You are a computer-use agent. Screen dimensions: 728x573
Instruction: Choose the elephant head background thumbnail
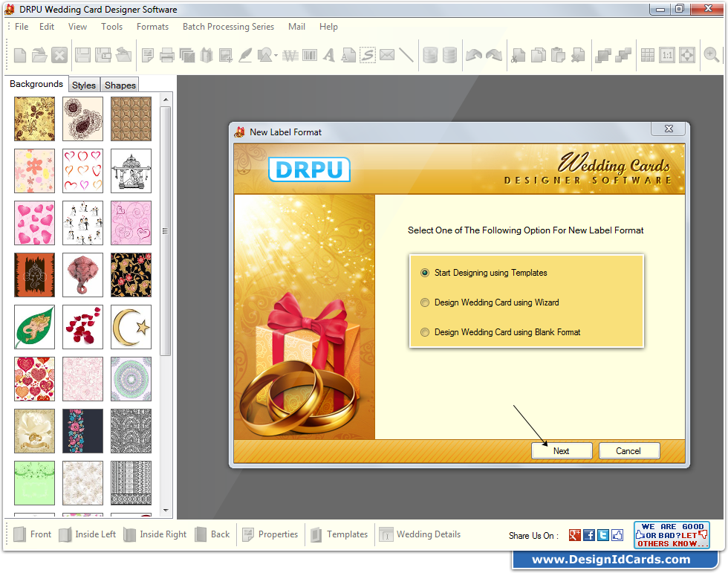[x=82, y=275]
